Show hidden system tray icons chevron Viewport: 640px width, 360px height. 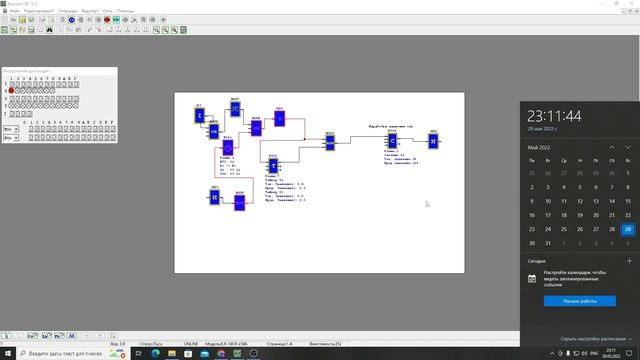[552, 353]
